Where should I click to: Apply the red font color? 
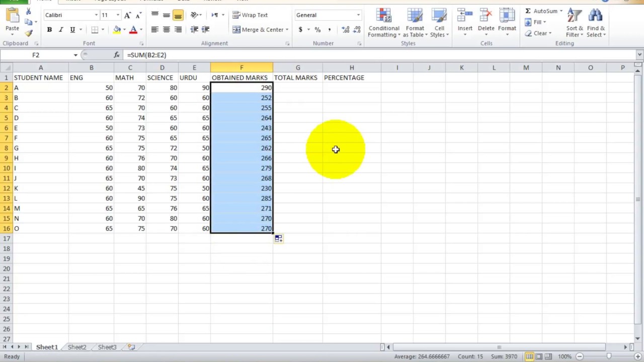click(x=133, y=30)
